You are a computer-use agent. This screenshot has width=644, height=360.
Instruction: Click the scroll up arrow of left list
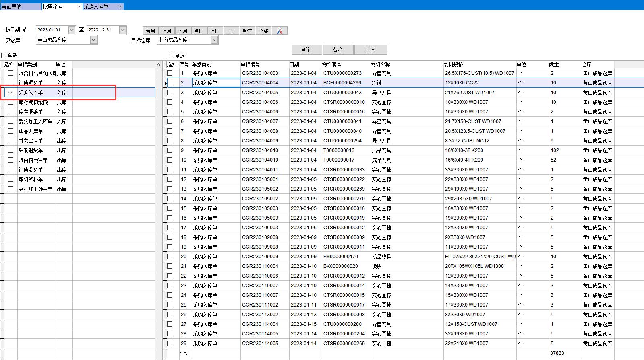pyautogui.click(x=158, y=64)
